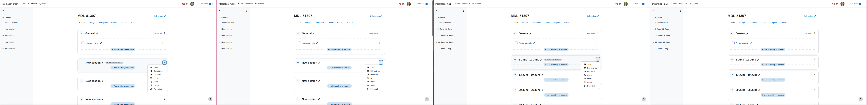868x105 pixels.
Task: Collapse 27 June - 3 July in third panel index
Action: pyautogui.click(x=437, y=49)
